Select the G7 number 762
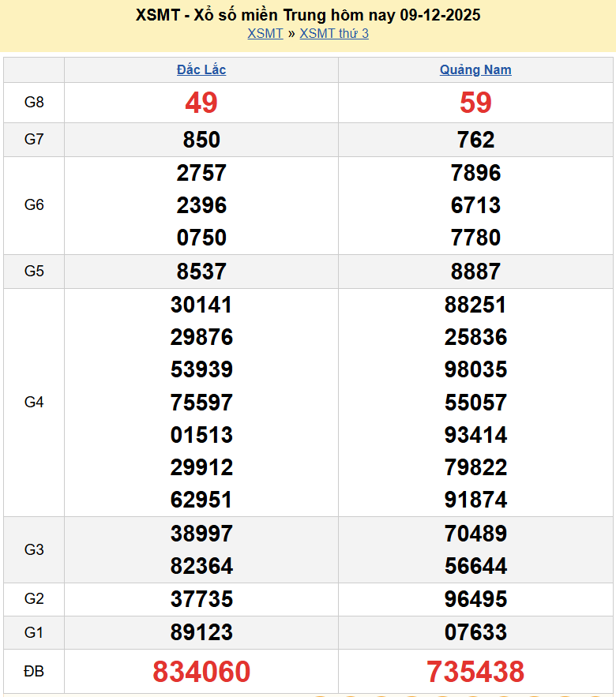This screenshot has height=697, width=616. pos(475,140)
